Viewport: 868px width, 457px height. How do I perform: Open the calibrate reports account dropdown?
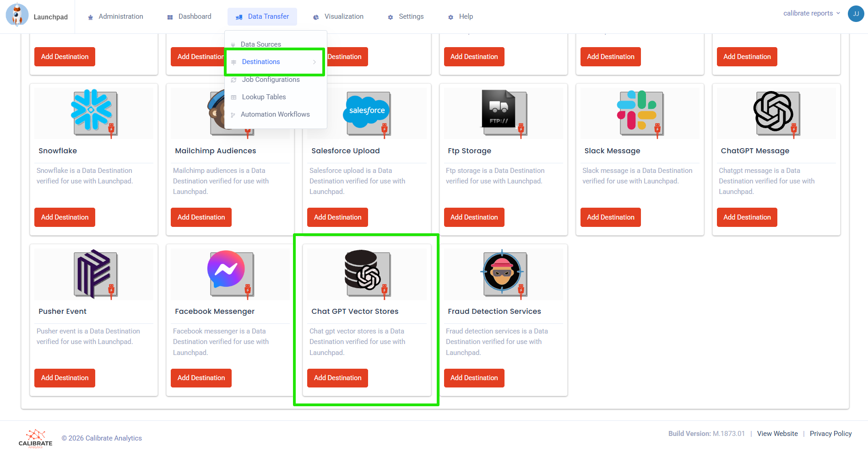[x=811, y=13]
